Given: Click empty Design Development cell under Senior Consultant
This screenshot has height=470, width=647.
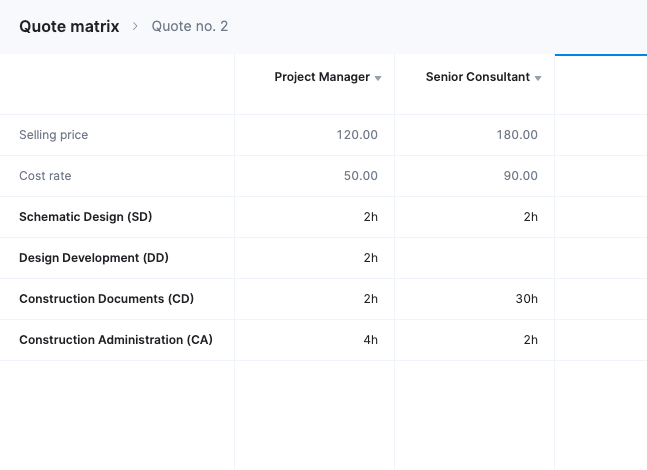Looking at the screenshot, I should 475,258.
